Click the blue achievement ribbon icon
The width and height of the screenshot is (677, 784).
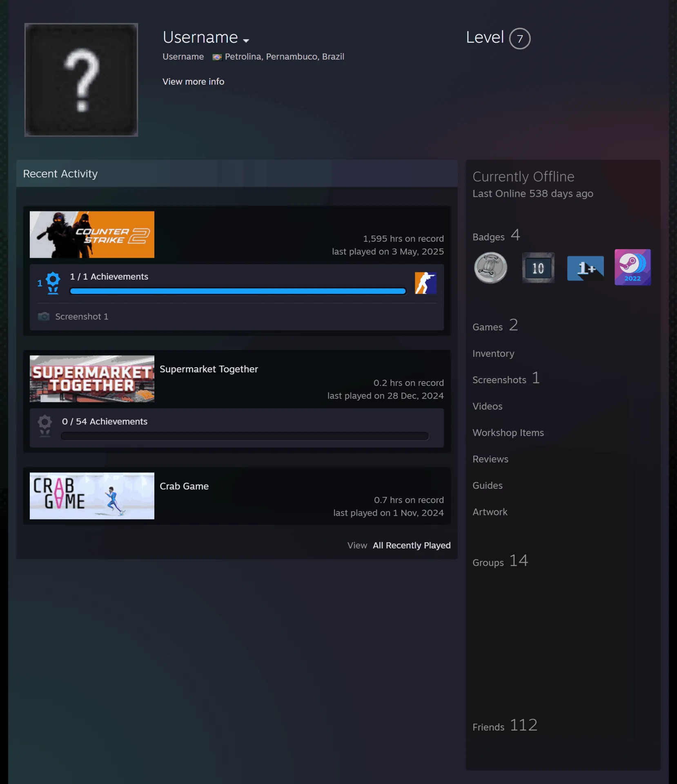pyautogui.click(x=53, y=283)
